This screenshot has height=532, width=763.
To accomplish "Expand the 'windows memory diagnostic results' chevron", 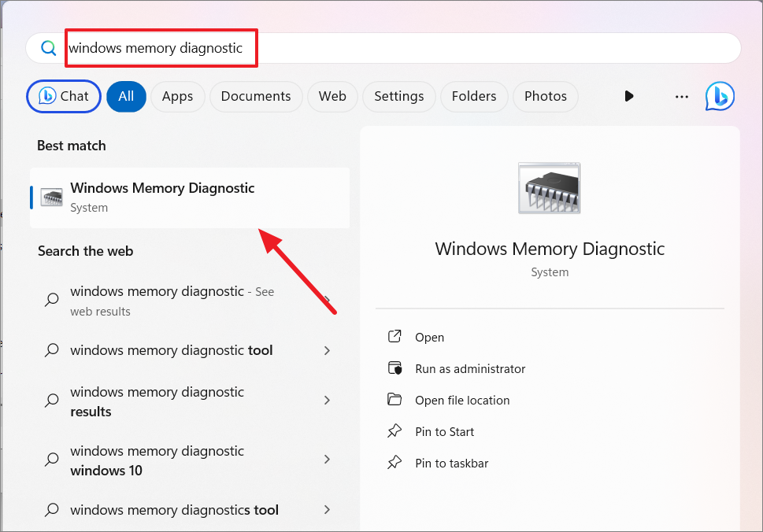I will pos(327,401).
